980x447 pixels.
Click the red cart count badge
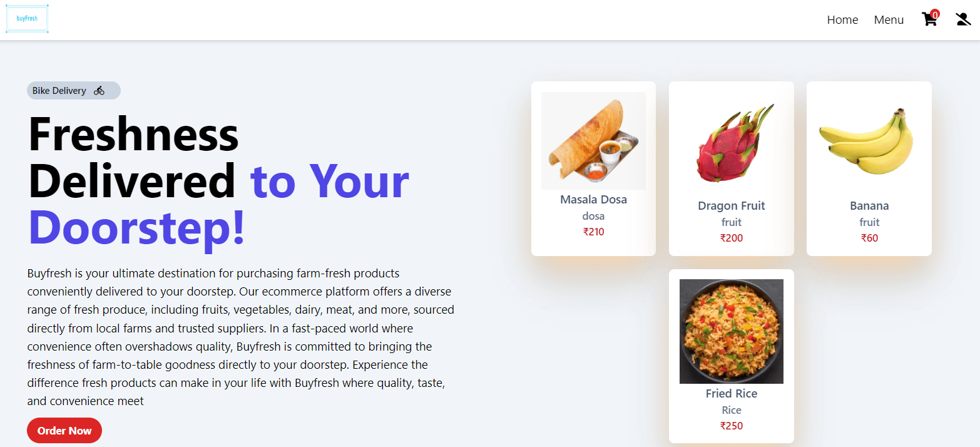tap(935, 14)
